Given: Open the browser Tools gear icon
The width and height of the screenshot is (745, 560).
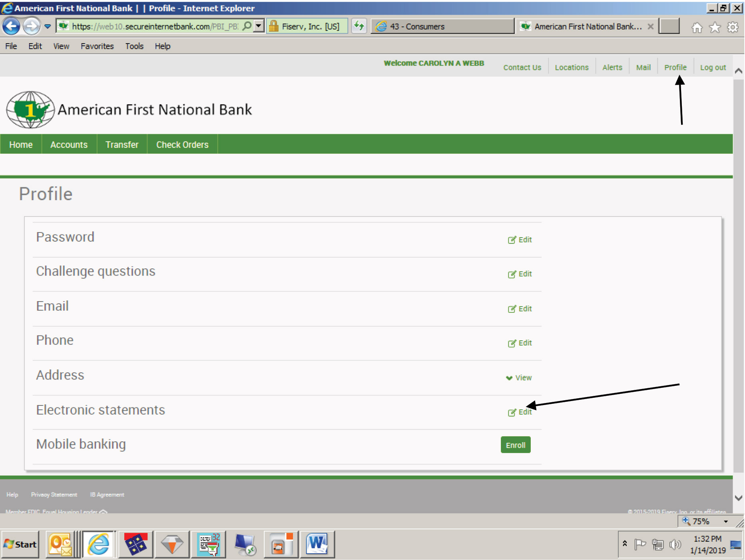Looking at the screenshot, I should tap(733, 27).
